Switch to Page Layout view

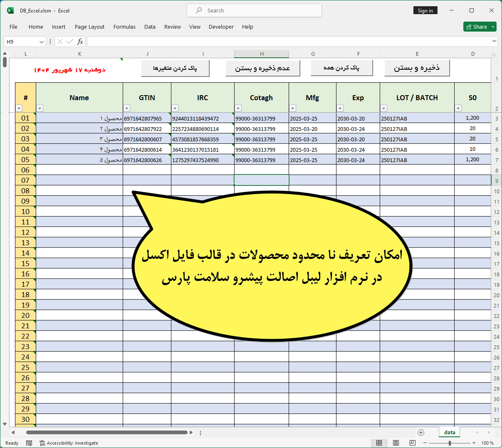pos(396,443)
